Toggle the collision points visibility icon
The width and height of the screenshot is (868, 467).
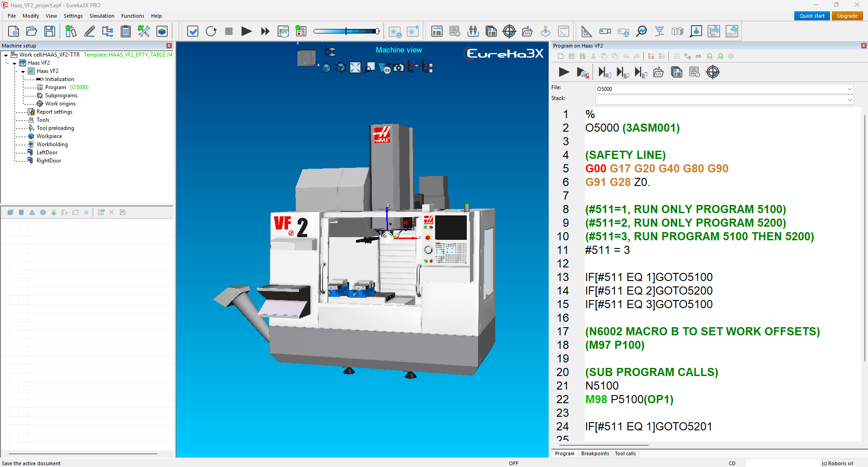(x=413, y=67)
